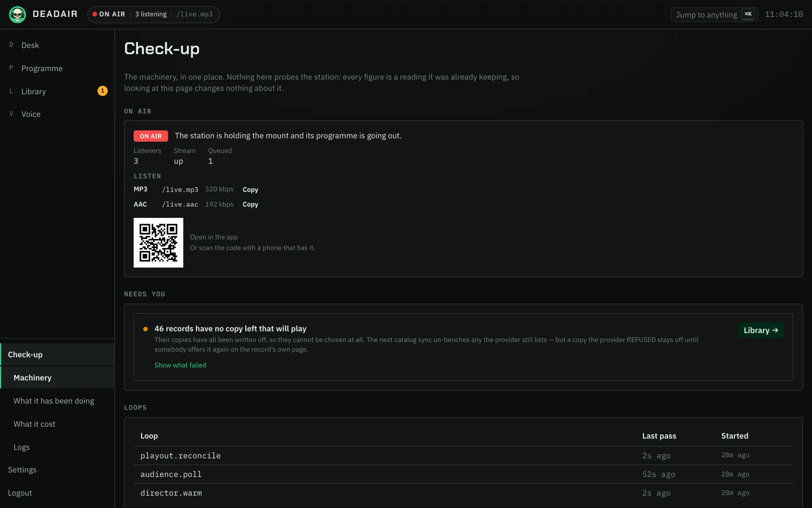The image size is (812, 508).
Task: Copy the MP3 stream link
Action: (x=250, y=190)
